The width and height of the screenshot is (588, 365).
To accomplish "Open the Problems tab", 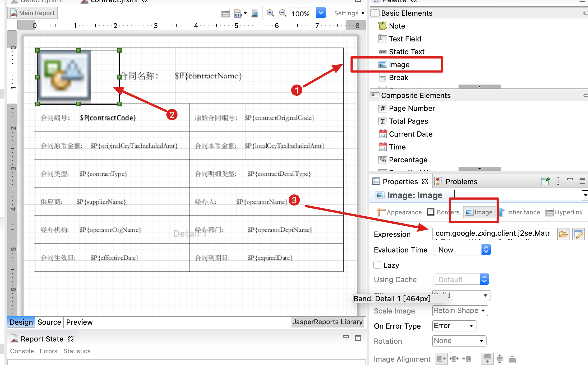I will pyautogui.click(x=461, y=181).
